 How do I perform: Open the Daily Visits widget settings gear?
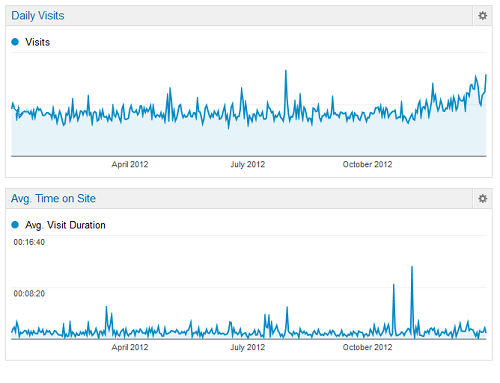coord(482,16)
